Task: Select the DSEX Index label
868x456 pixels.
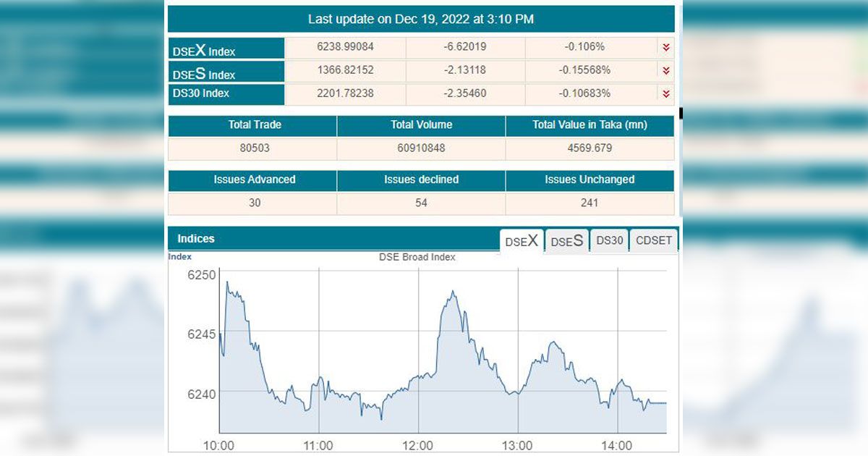Action: [x=204, y=50]
